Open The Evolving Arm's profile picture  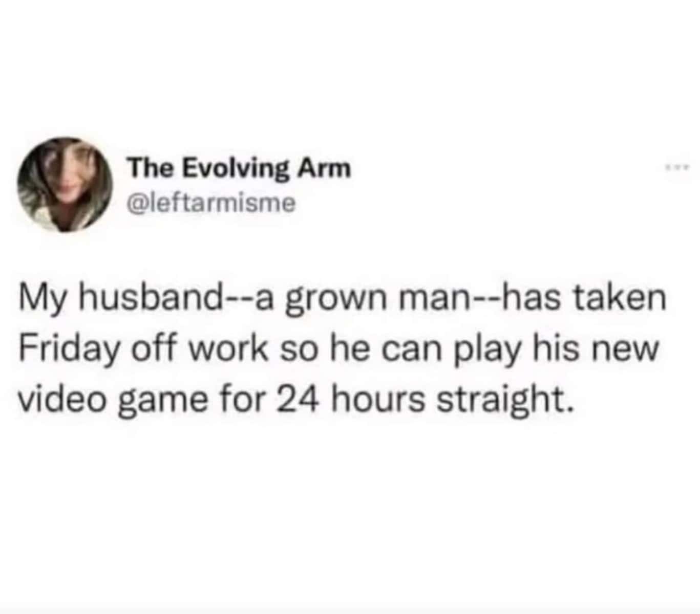[65, 184]
